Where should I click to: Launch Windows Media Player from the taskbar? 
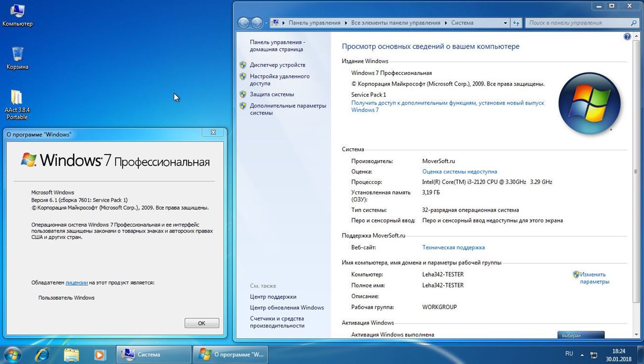(100, 355)
